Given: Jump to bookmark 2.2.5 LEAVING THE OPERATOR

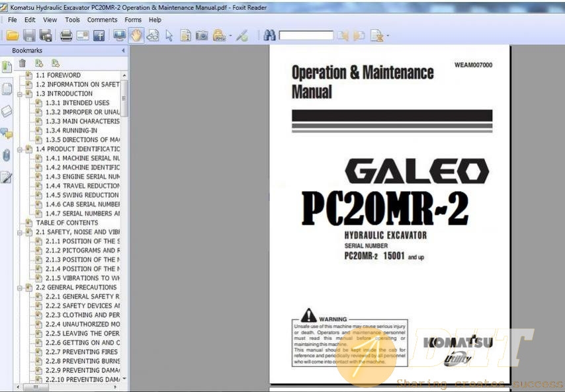Looking at the screenshot, I should pos(83,333).
